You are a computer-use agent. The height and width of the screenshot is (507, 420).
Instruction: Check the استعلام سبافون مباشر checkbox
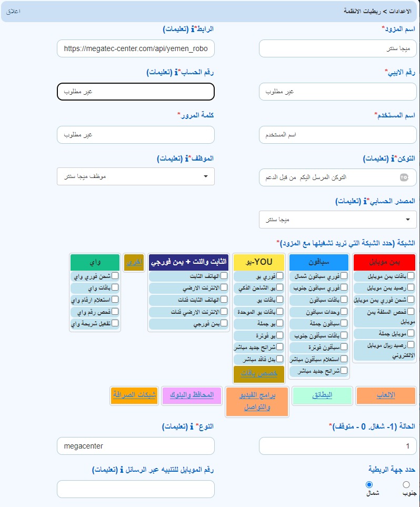tap(344, 359)
